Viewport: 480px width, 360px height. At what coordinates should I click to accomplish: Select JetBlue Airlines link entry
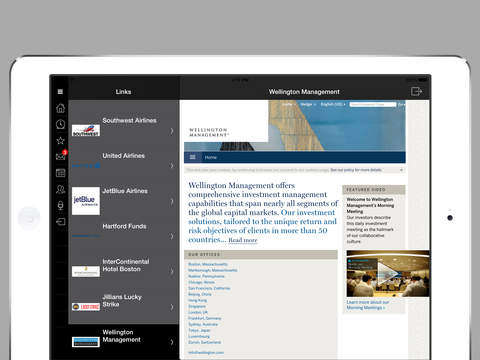[x=124, y=201]
